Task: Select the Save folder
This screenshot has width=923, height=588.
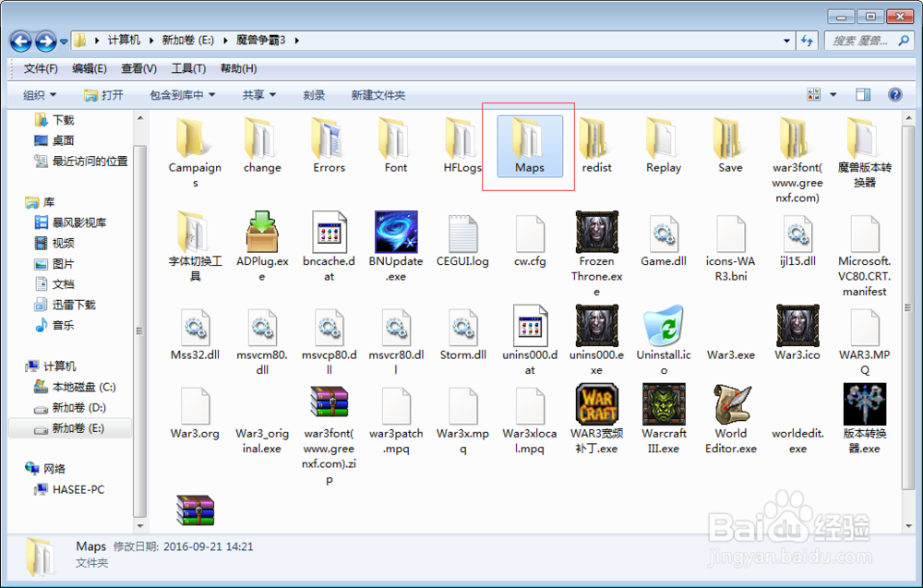Action: pyautogui.click(x=730, y=146)
